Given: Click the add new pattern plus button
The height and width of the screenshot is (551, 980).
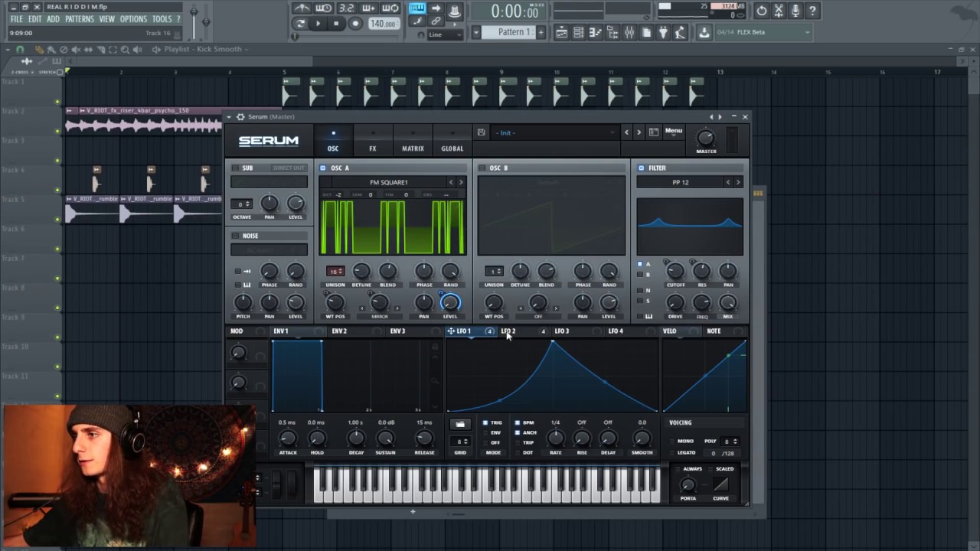Looking at the screenshot, I should 541,32.
